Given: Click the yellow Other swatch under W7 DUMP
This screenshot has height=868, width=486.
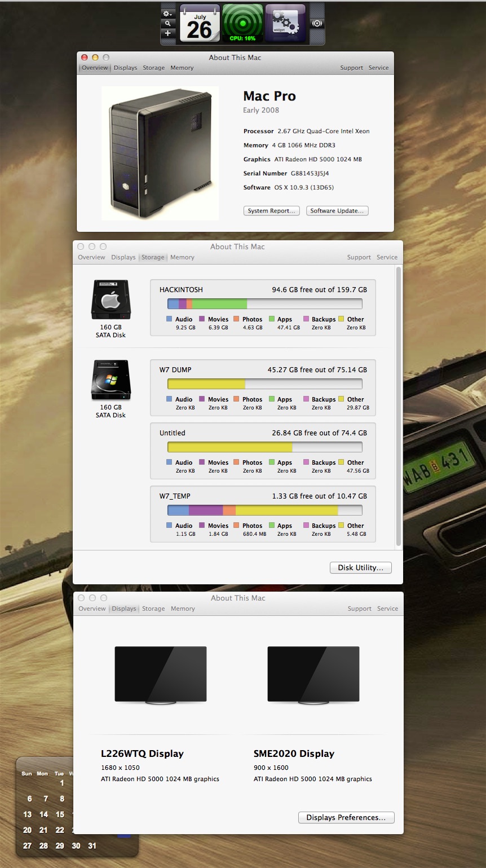Looking at the screenshot, I should (341, 399).
